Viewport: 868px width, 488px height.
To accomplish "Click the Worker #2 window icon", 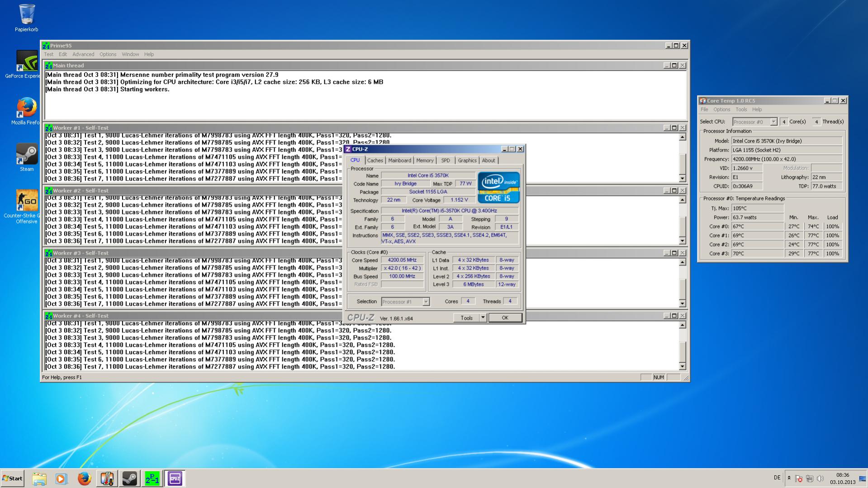I will (49, 191).
